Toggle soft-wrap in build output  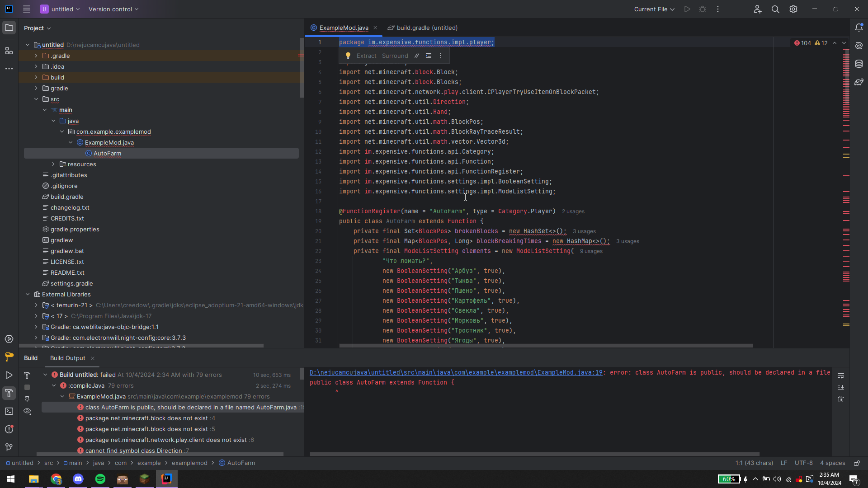(841, 375)
